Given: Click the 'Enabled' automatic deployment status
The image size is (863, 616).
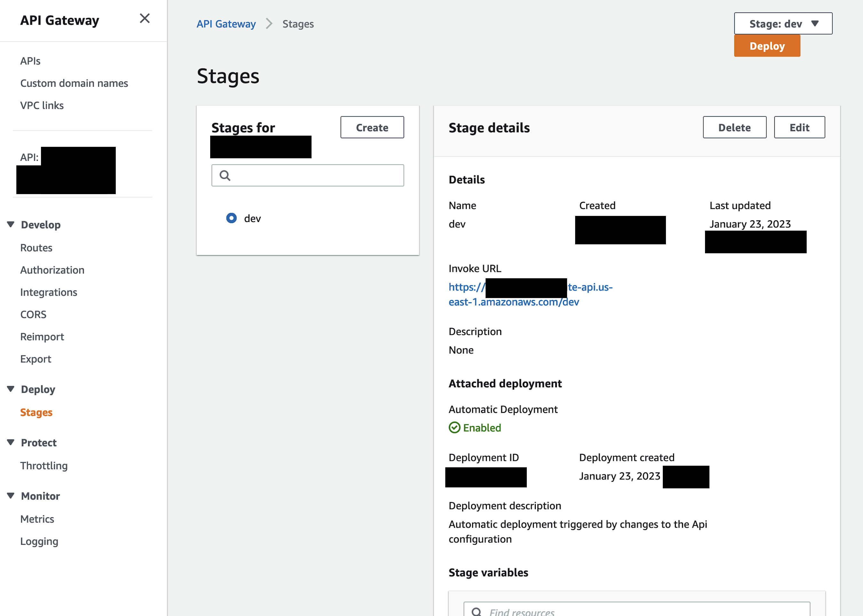Looking at the screenshot, I should 482,428.
